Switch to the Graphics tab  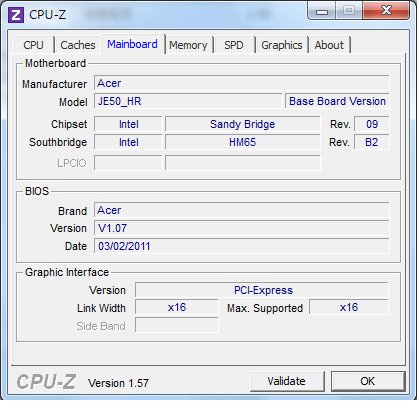282,45
